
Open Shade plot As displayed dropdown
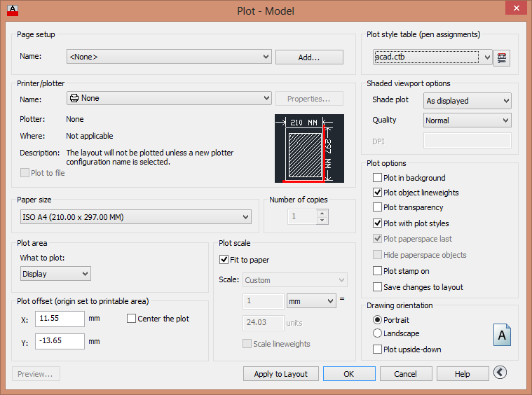468,101
